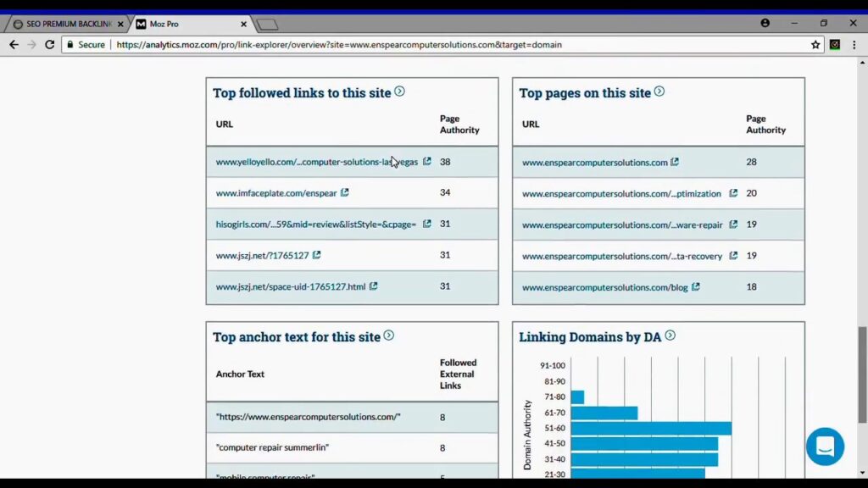Open hisogirls.com review link
868x488 pixels.
point(316,224)
